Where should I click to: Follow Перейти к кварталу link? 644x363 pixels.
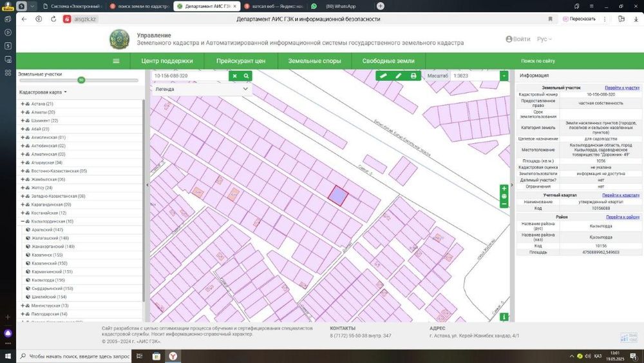(621, 195)
